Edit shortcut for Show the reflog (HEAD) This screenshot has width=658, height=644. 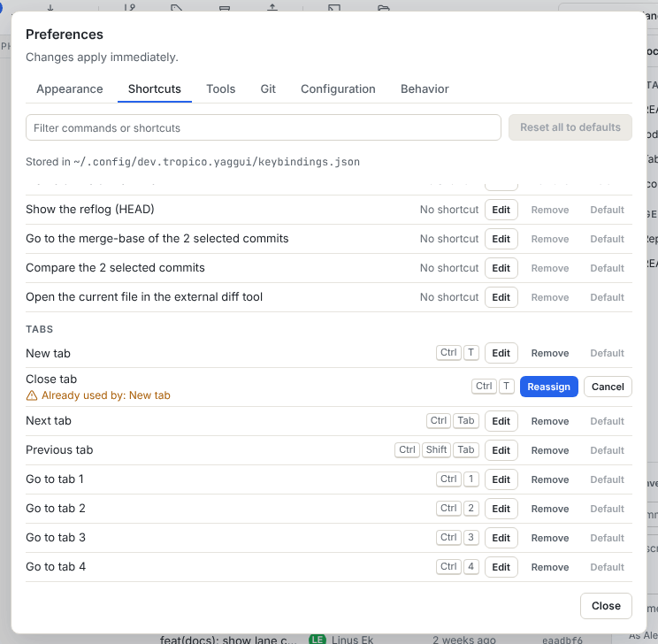pyautogui.click(x=501, y=210)
